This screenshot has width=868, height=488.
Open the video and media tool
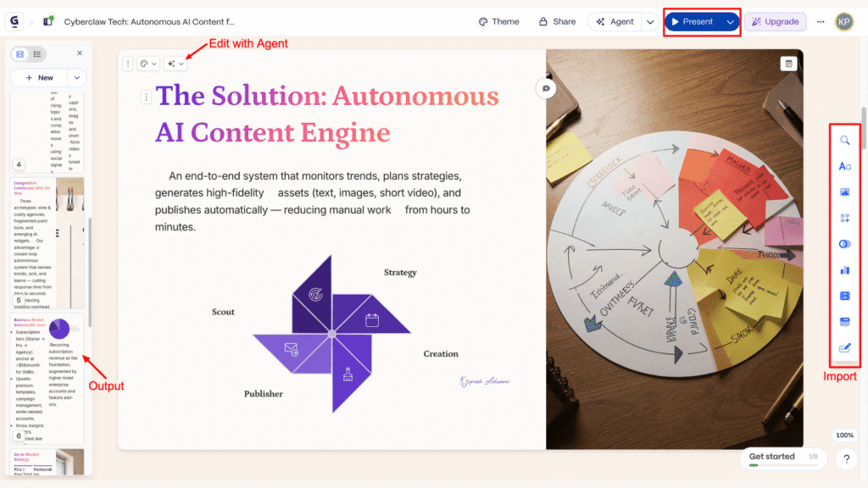(845, 296)
